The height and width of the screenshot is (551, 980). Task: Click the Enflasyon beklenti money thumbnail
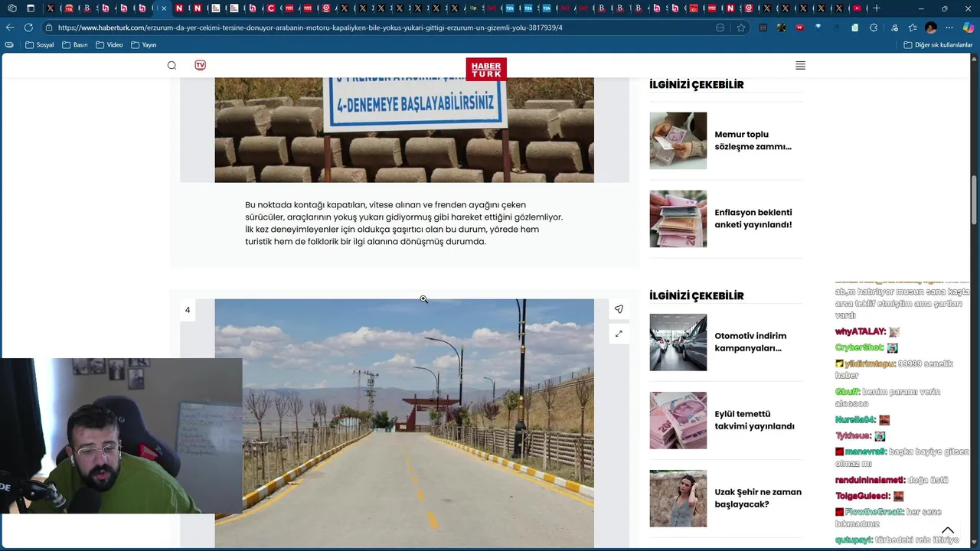[678, 219]
